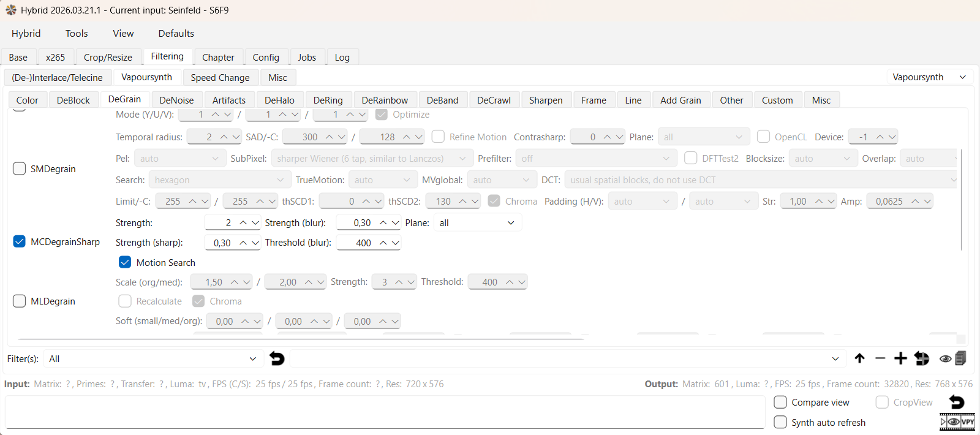Click the eye icon beside stacked pages
Screen dimensions: 980x435
click(x=946, y=359)
